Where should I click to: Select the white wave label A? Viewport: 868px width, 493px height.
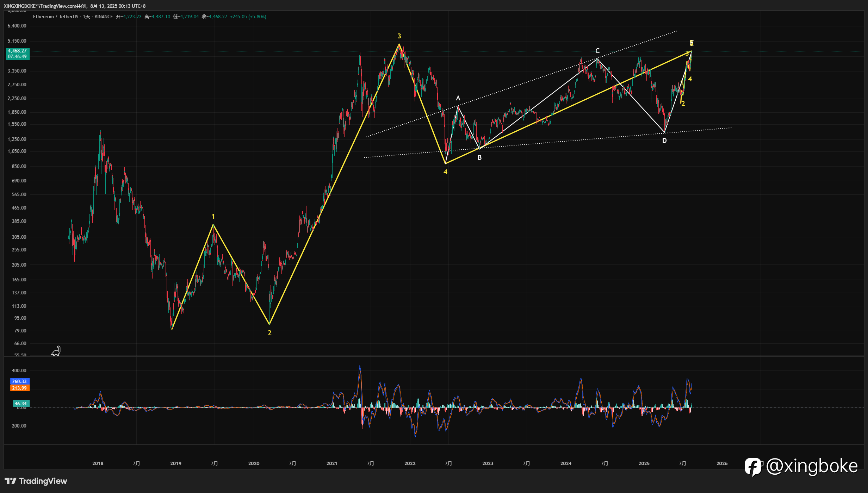point(458,98)
